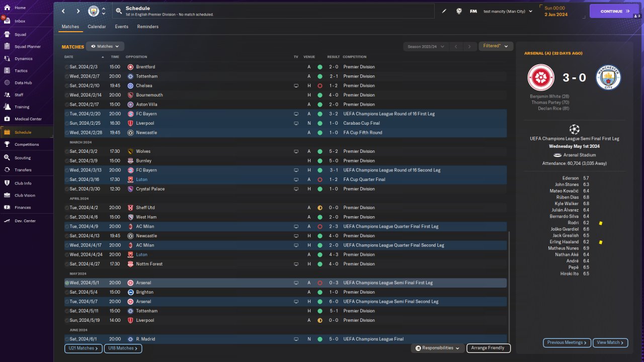Open the Matches view dropdown

click(x=105, y=46)
